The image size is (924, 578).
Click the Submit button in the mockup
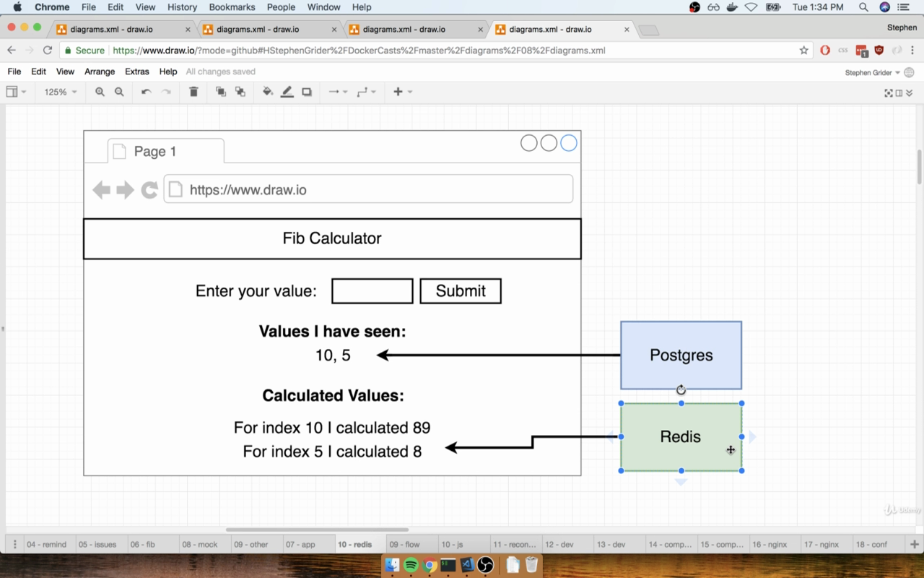(x=461, y=291)
